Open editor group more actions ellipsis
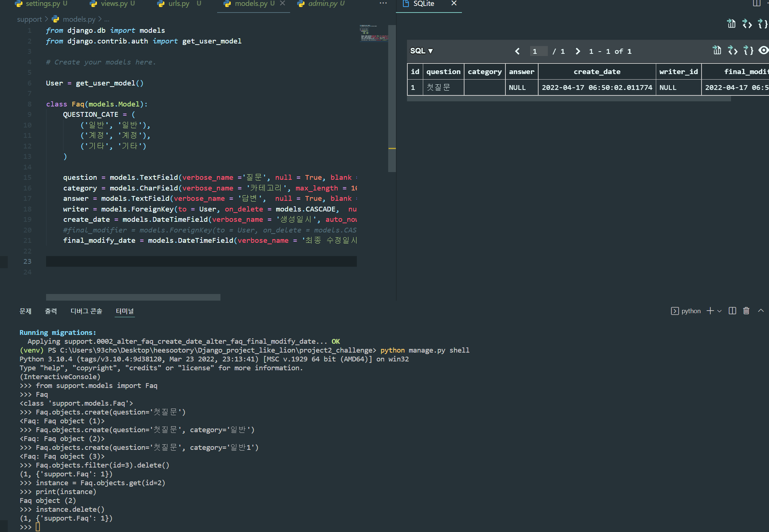This screenshot has width=769, height=532. pos(383,3)
